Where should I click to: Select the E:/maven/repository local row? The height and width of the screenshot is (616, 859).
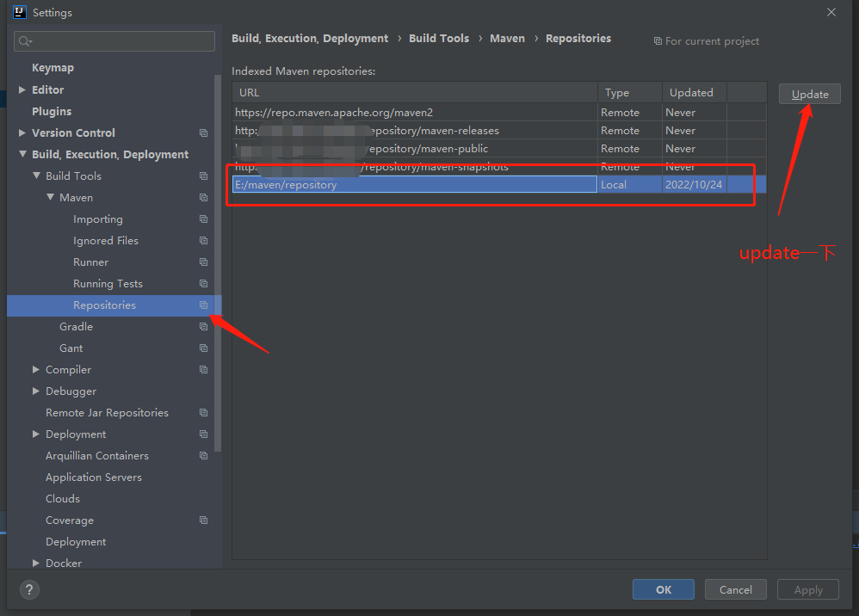pyautogui.click(x=499, y=184)
